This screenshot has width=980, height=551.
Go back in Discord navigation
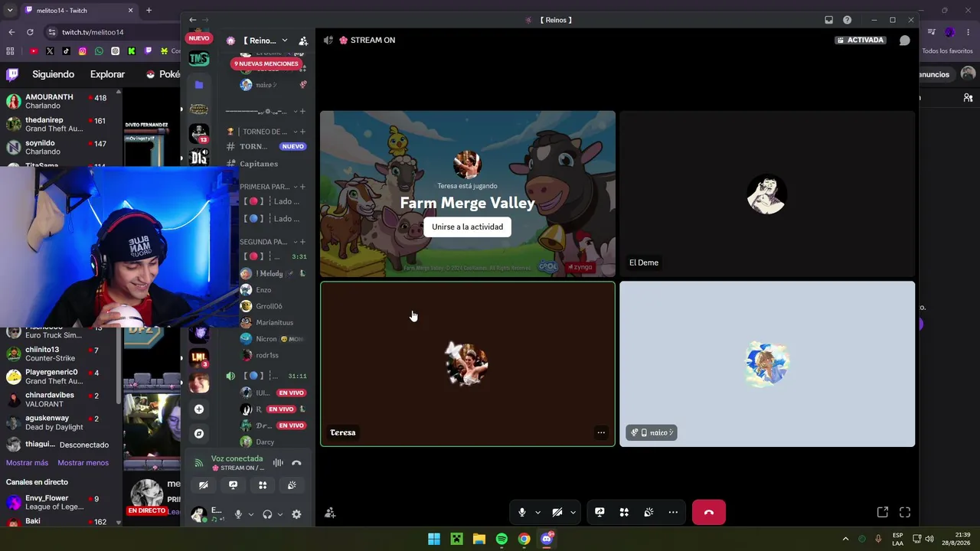coord(192,20)
